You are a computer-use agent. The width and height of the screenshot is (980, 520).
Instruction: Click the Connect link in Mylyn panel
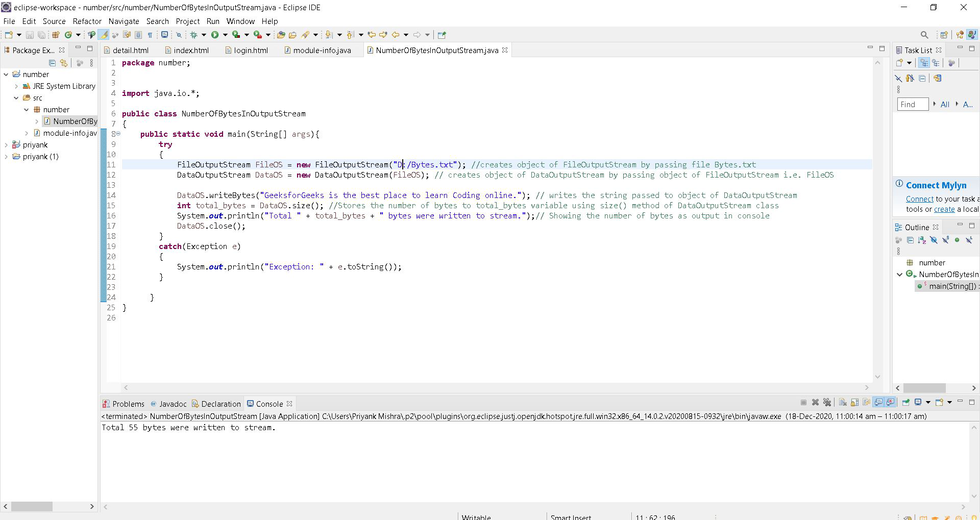click(x=919, y=199)
